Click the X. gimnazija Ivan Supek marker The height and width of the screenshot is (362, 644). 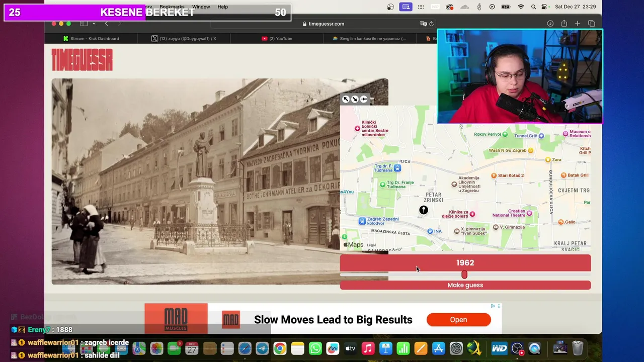[456, 231]
